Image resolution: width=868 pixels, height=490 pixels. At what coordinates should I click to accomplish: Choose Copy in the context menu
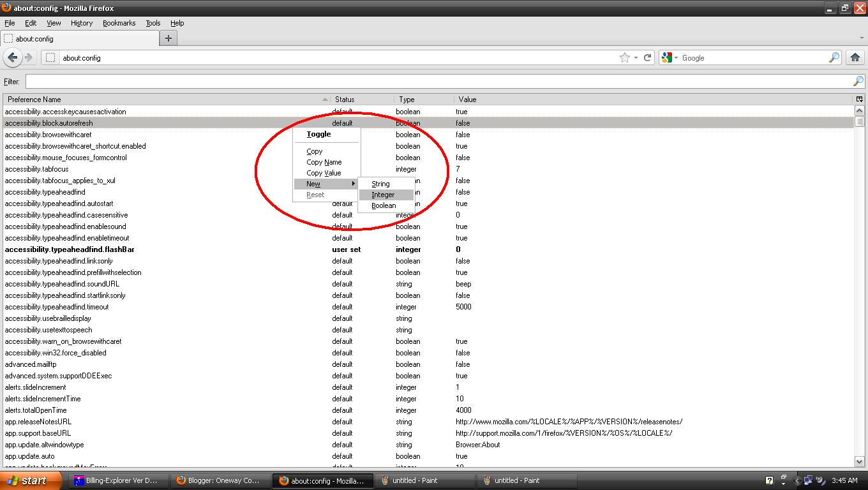326,151
